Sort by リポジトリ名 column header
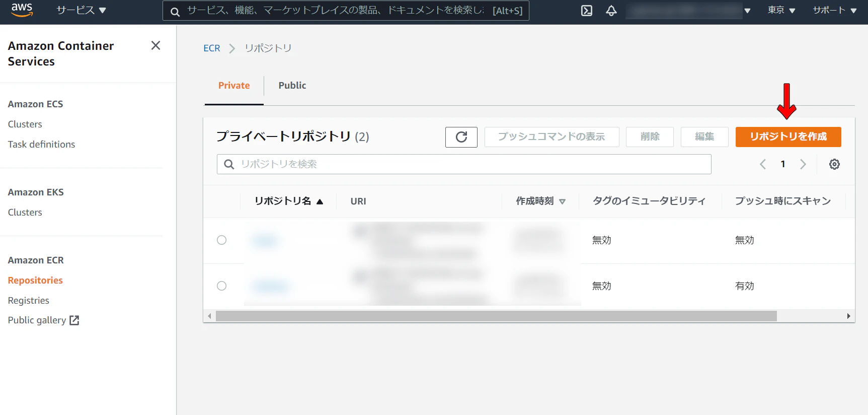The width and height of the screenshot is (868, 415). [x=289, y=201]
